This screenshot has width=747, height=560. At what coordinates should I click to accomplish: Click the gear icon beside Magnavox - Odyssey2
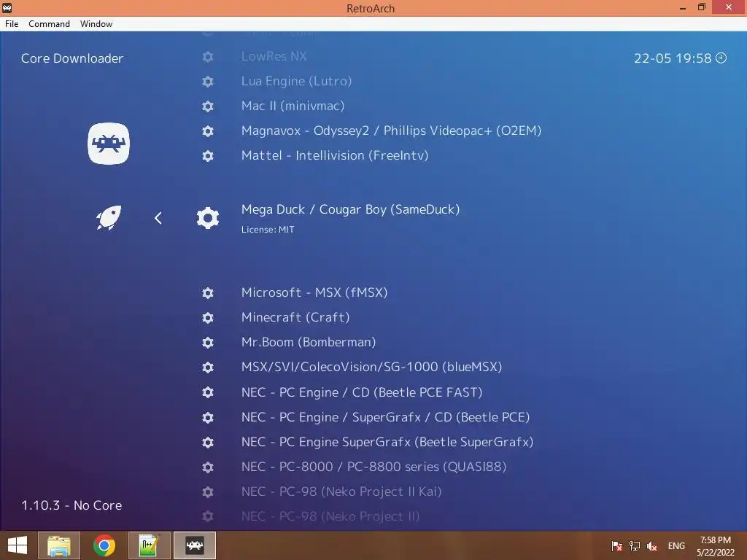pos(208,131)
